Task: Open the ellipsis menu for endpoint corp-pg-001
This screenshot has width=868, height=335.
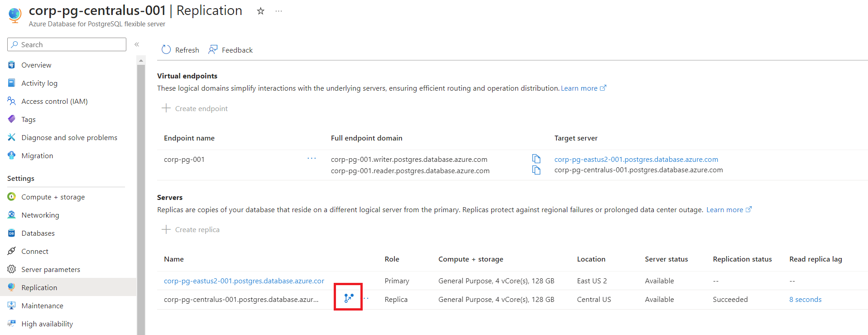Action: click(312, 158)
